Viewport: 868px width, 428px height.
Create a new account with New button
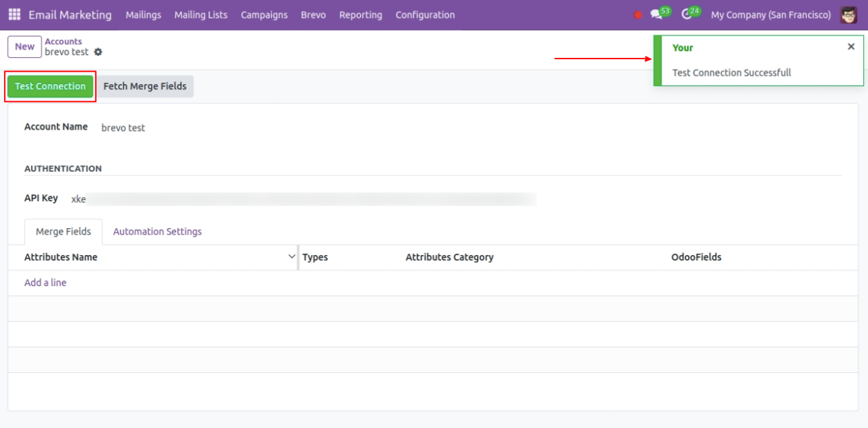pyautogui.click(x=24, y=47)
